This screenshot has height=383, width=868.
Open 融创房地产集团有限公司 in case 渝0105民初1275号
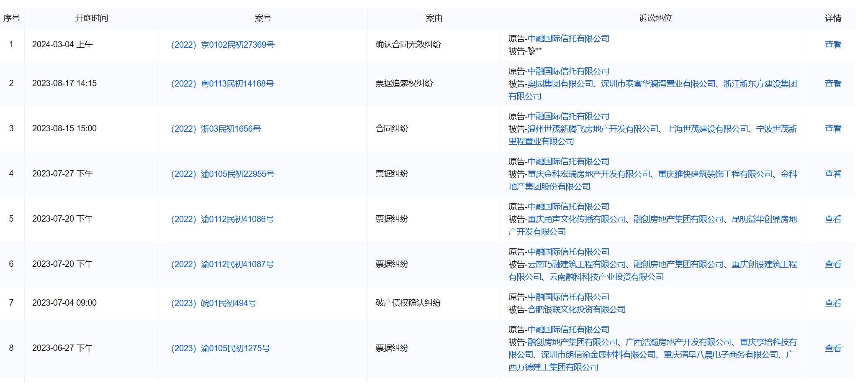pyautogui.click(x=573, y=342)
